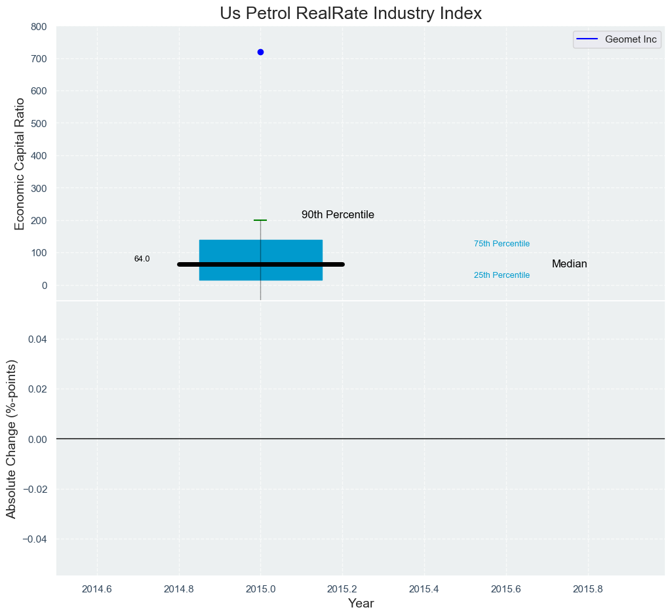
Task: Click the 2015.6 x-axis tick label
Action: pos(506,589)
